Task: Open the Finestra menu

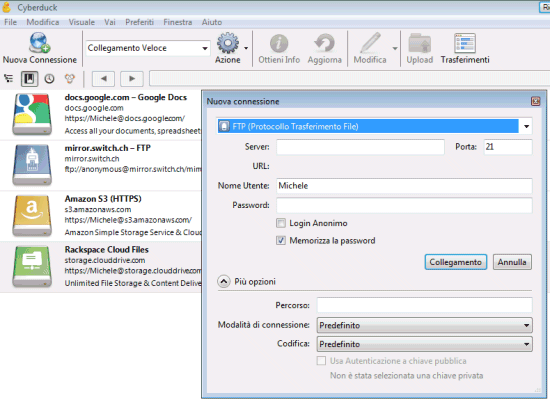Action: pyautogui.click(x=178, y=22)
